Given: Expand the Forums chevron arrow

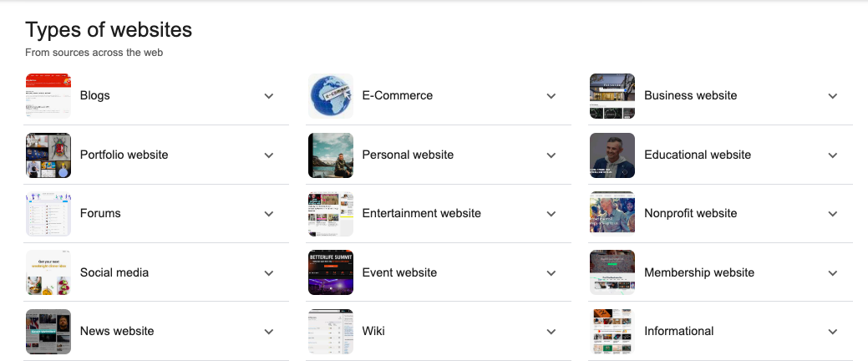Looking at the screenshot, I should pyautogui.click(x=269, y=214).
